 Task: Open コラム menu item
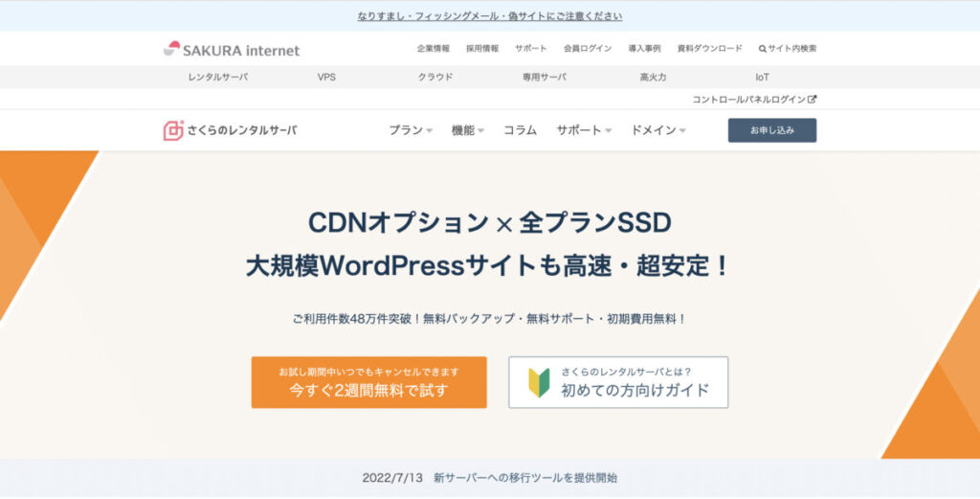520,130
